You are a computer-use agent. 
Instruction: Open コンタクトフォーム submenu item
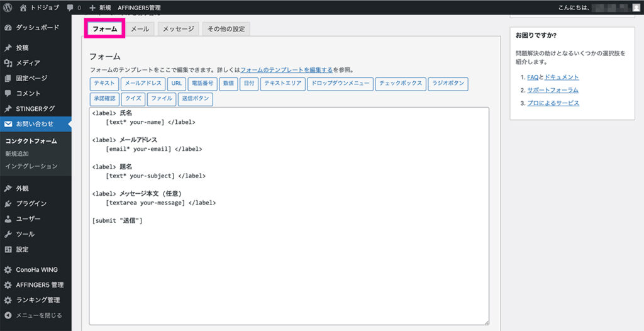coord(31,141)
